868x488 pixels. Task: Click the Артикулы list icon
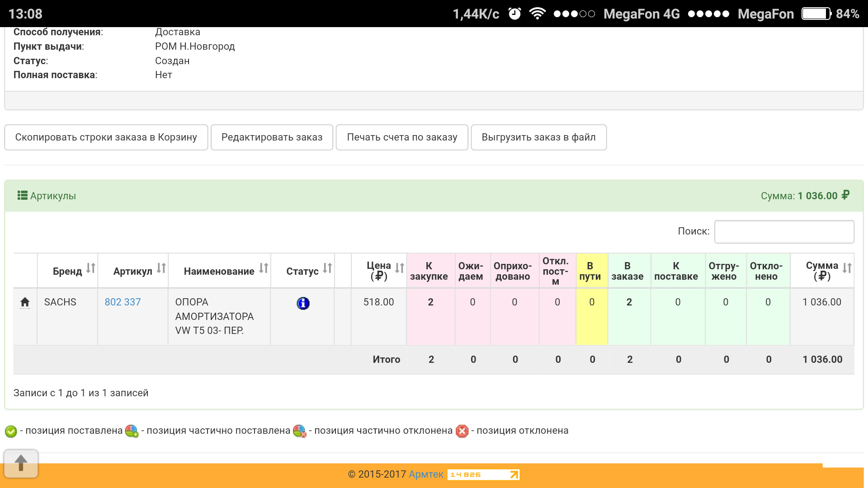[x=22, y=195]
